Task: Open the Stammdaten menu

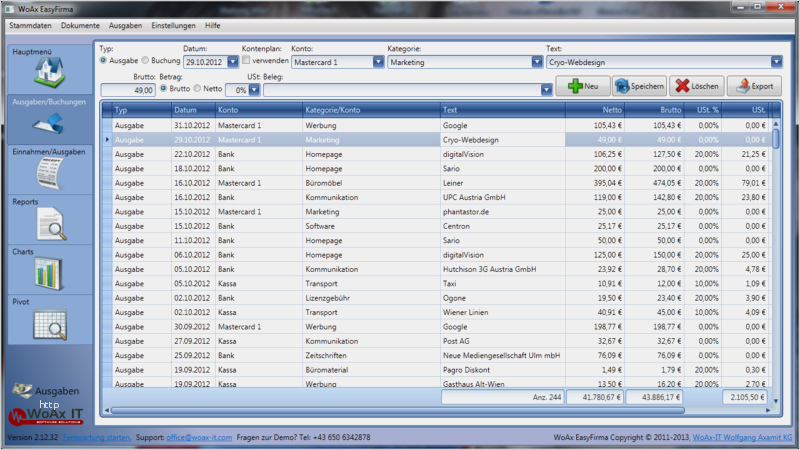Action: [x=30, y=26]
